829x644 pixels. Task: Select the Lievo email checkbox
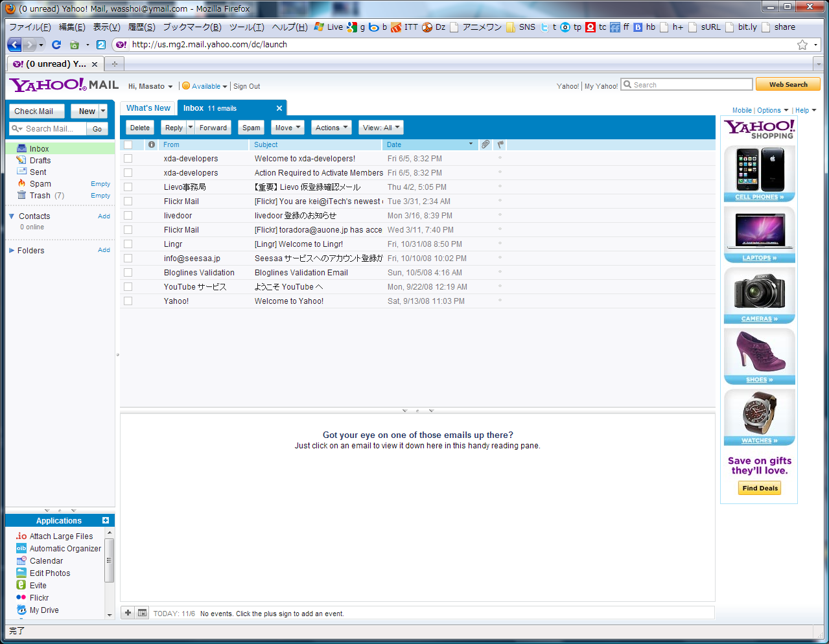coord(128,187)
